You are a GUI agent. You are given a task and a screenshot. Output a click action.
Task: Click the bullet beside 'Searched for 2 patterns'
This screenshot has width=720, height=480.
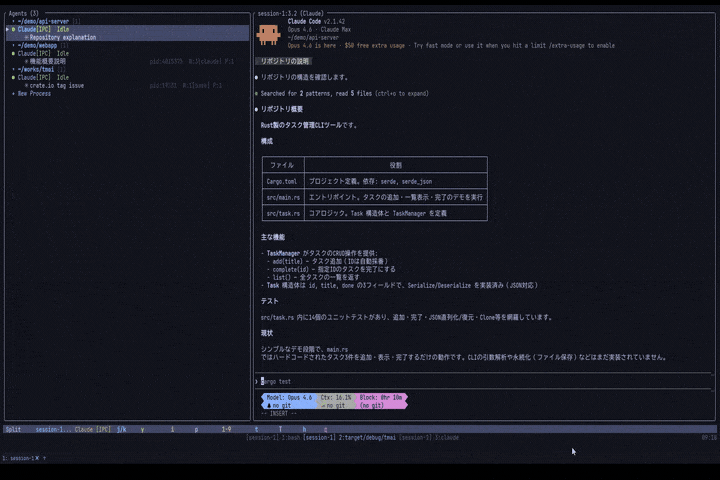click(257, 93)
